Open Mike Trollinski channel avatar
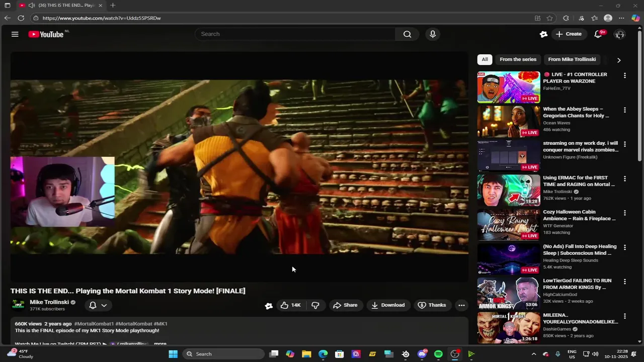644x362 pixels. [x=18, y=305]
